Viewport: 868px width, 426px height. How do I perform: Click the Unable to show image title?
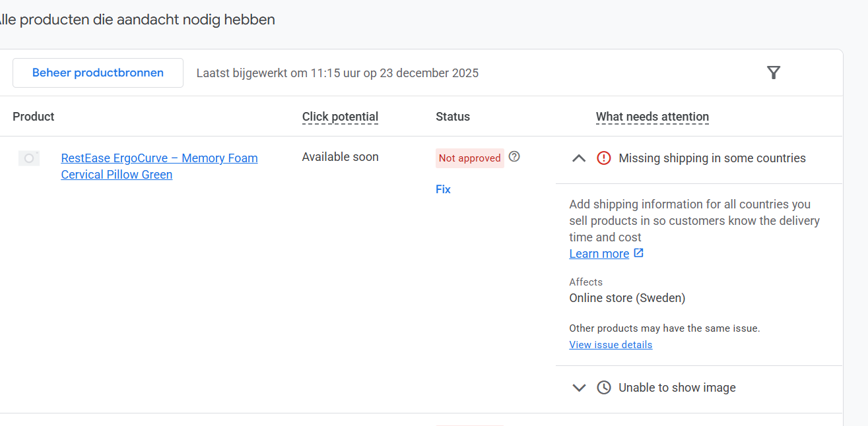(x=677, y=388)
